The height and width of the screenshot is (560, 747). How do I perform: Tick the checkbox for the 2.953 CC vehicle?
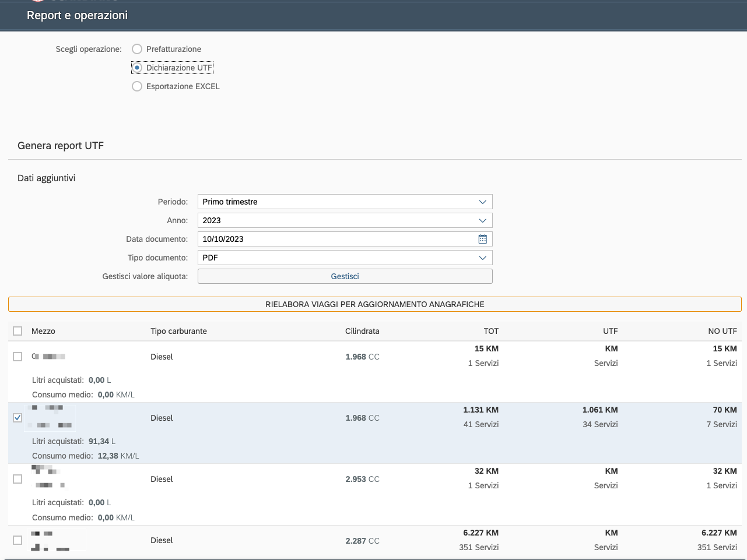pos(17,479)
